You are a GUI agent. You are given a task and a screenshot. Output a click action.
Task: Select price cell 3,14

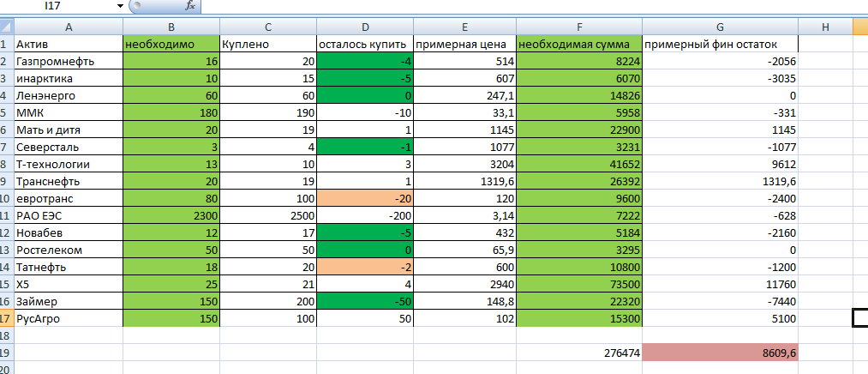[x=464, y=215]
